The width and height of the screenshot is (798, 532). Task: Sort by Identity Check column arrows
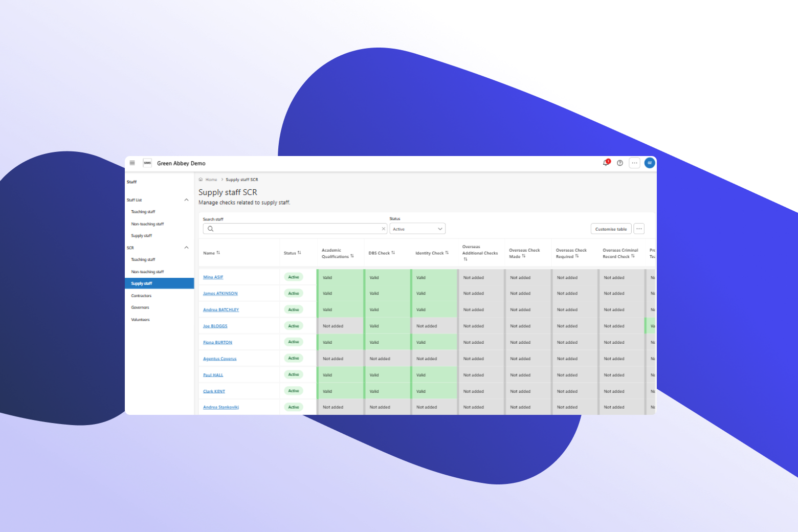click(447, 253)
